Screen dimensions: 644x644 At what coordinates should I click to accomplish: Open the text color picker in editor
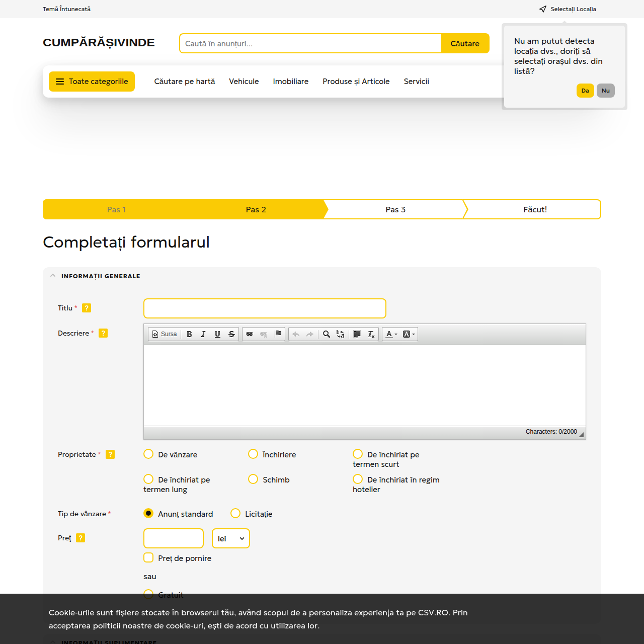point(391,334)
